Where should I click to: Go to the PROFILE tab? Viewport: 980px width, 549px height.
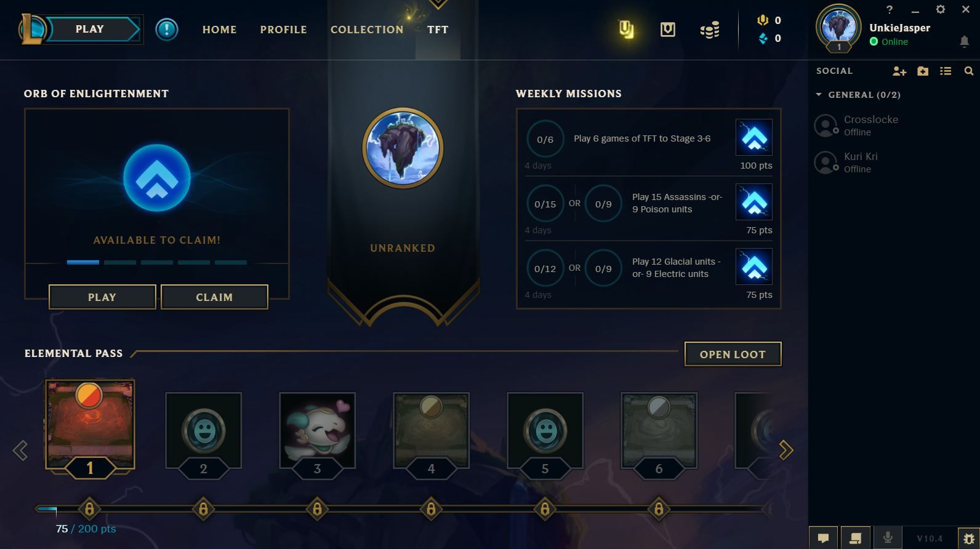[x=283, y=30]
